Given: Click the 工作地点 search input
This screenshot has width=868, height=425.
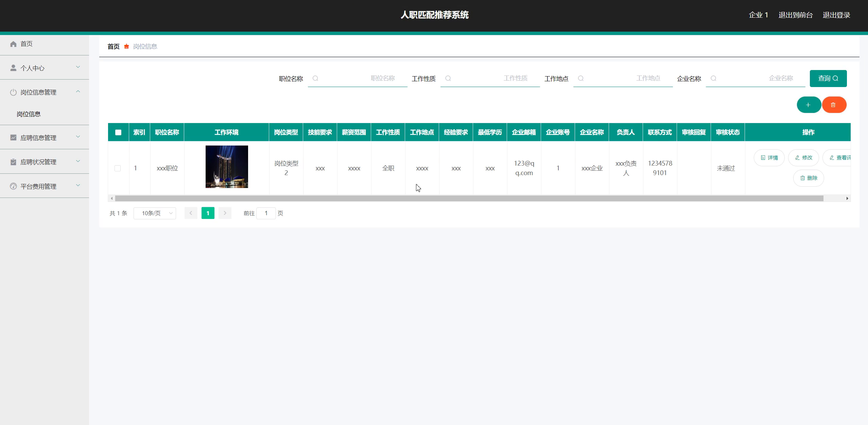Looking at the screenshot, I should pos(623,79).
